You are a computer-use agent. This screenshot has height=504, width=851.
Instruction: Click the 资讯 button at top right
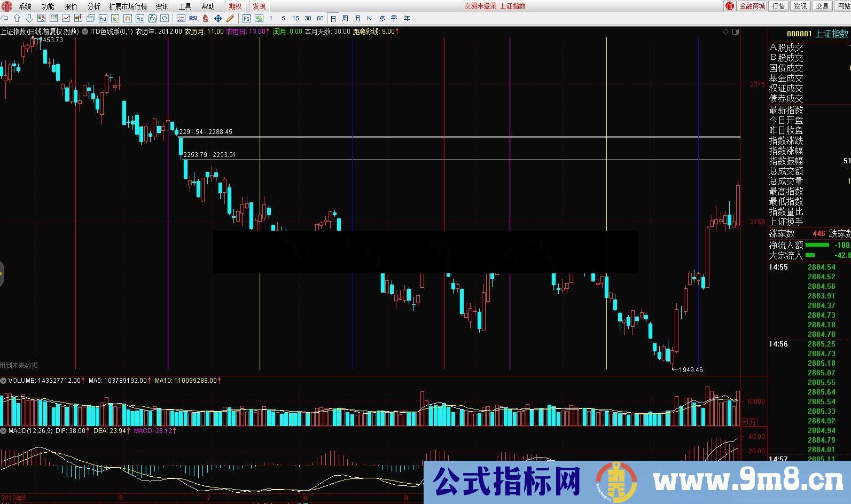[800, 6]
